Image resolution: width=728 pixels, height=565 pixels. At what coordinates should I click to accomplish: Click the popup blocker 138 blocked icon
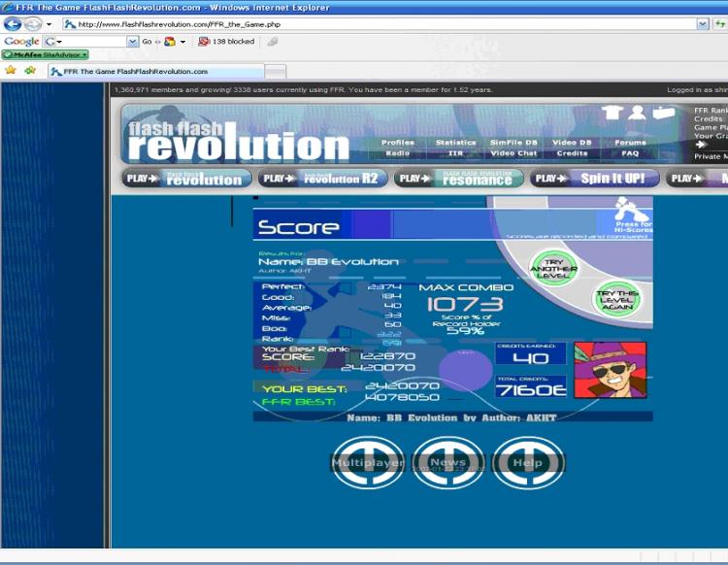click(204, 42)
